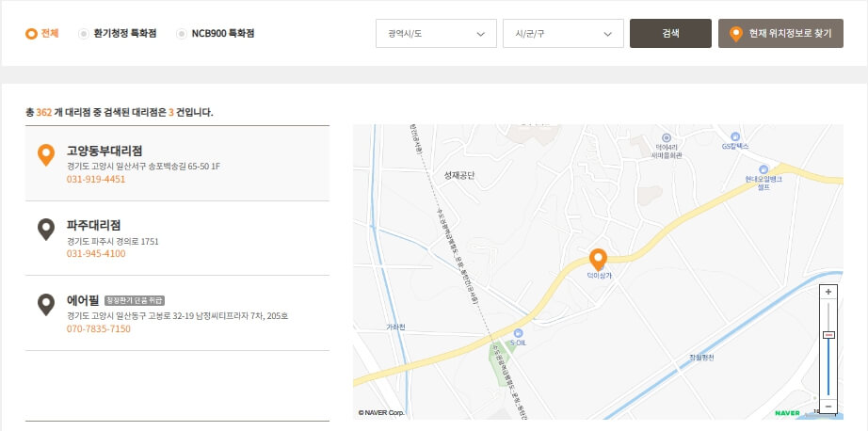Select the 에어필 store name
The height and width of the screenshot is (431, 868).
tap(83, 300)
